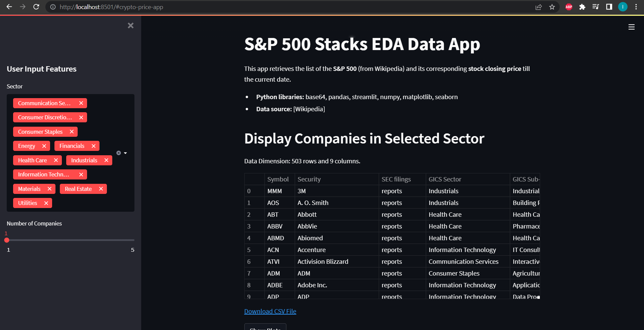Viewport: 644px width, 330px height.
Task: Select the Accenture security cell
Action: [x=337, y=250]
